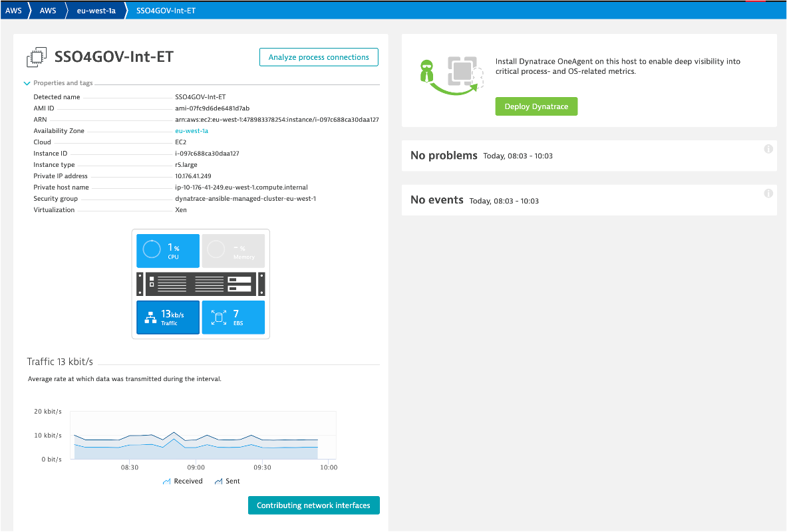Viewport: 787px width, 532px height.
Task: Select the grayed-out Memory tile
Action: click(x=233, y=251)
